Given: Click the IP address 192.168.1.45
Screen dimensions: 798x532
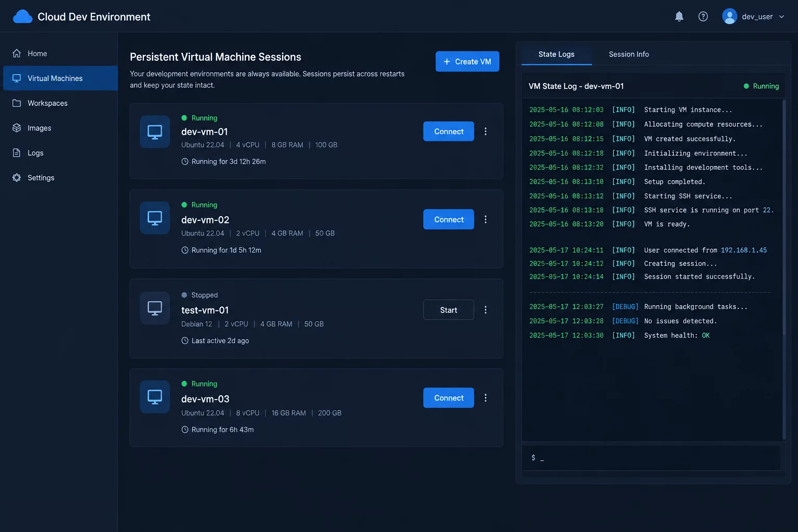Looking at the screenshot, I should [x=743, y=250].
